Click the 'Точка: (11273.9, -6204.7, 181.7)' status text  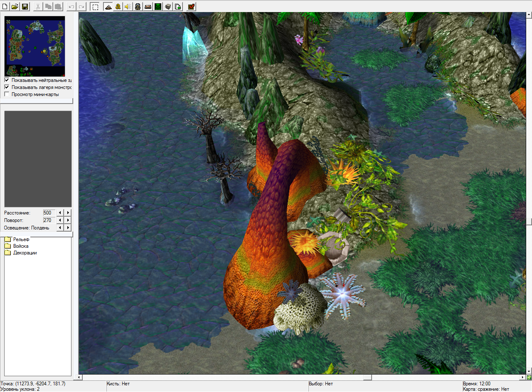tap(33, 383)
